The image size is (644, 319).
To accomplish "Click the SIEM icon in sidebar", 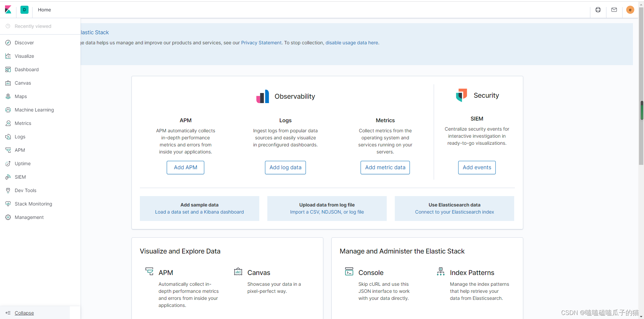I will [8, 177].
